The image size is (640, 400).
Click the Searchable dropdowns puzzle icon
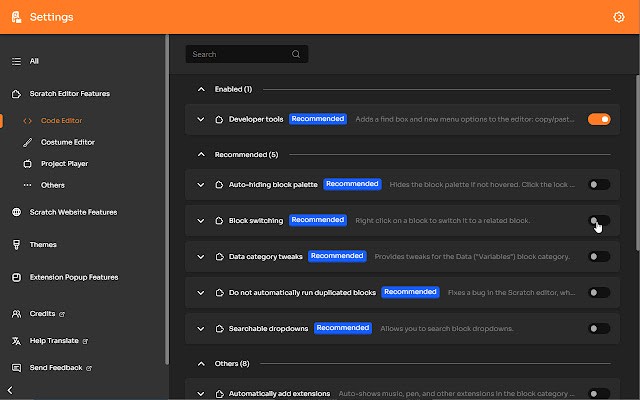click(219, 329)
